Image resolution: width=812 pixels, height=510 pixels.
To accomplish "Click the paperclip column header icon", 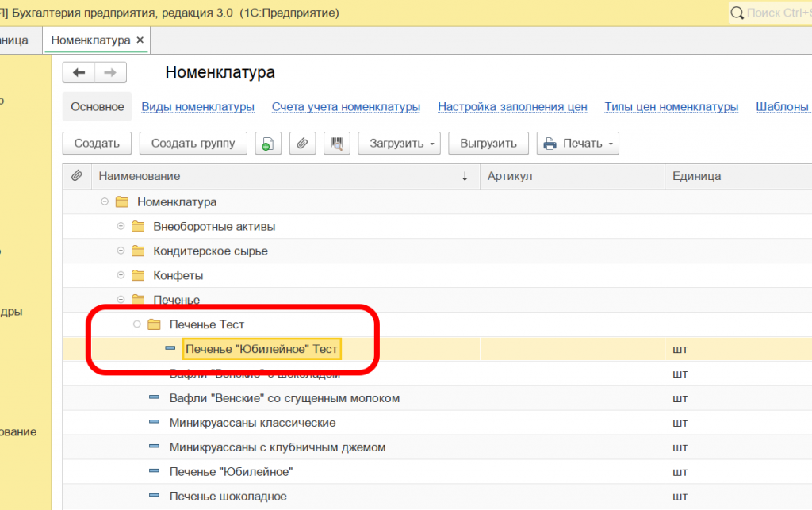I will point(76,176).
